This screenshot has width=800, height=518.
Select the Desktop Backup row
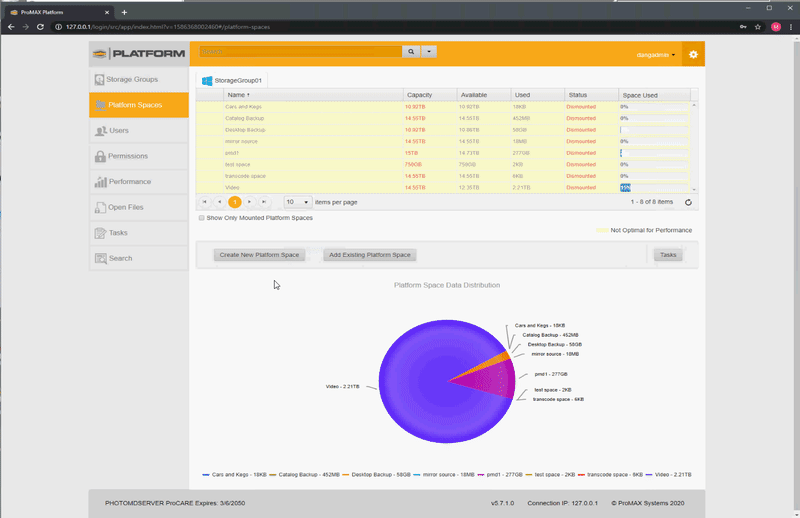tap(443, 130)
